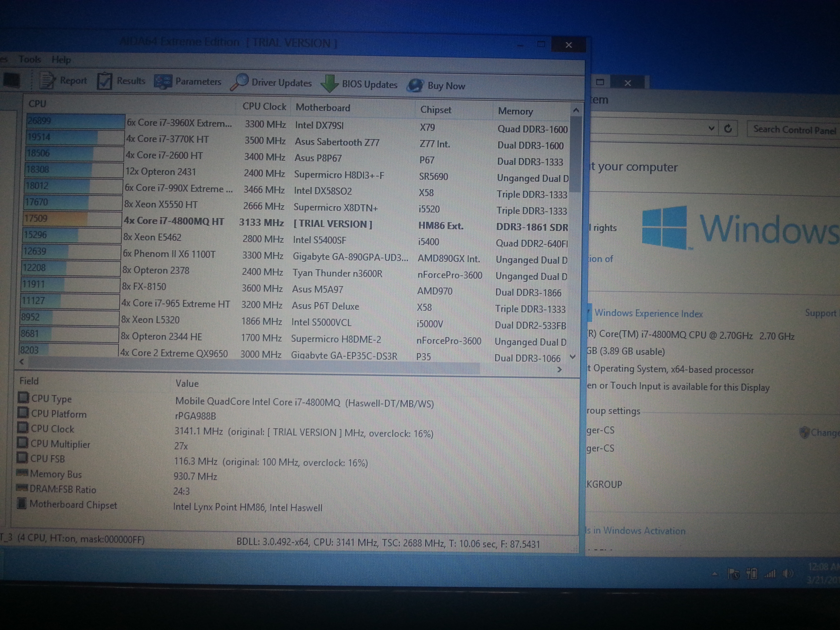Viewport: 840px width, 630px height.
Task: Click the horizontal scroll left arrow
Action: 21,362
